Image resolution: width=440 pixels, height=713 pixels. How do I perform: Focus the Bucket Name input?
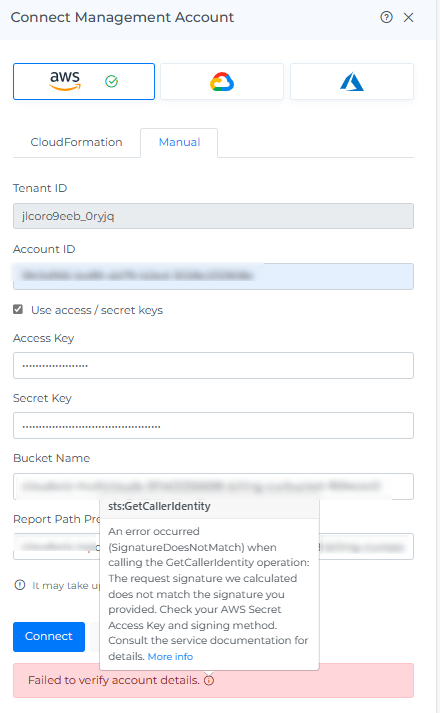[213, 487]
